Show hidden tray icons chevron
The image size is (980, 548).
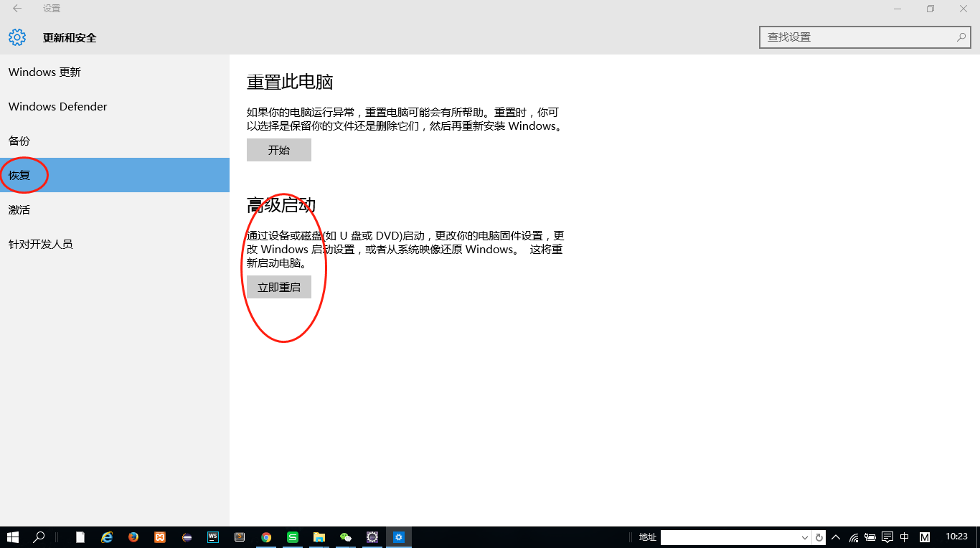836,537
